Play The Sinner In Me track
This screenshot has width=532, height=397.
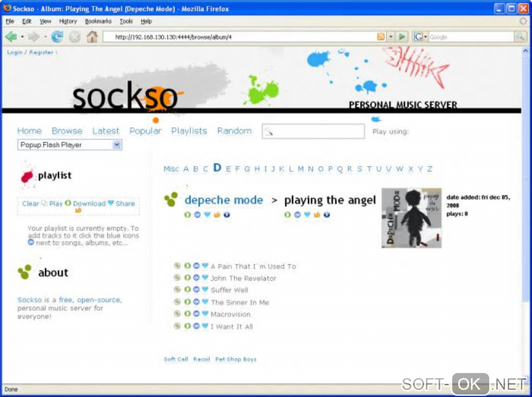pos(187,302)
